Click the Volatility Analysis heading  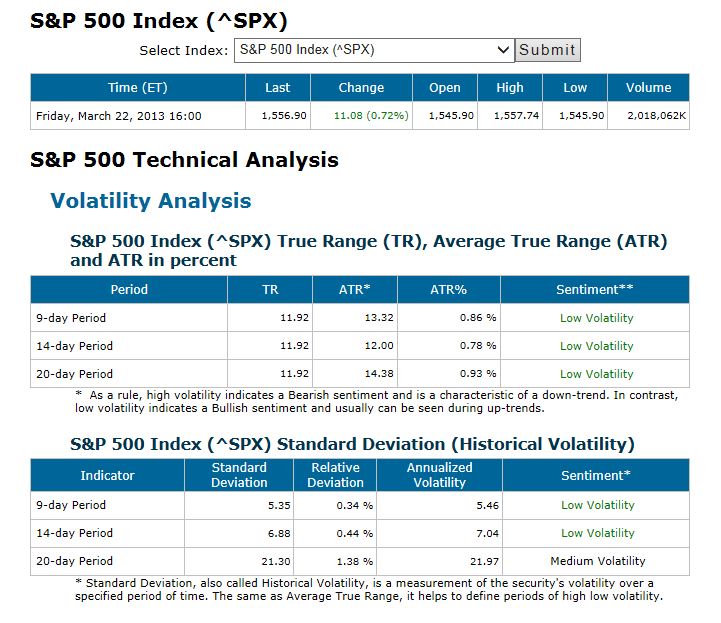click(x=151, y=201)
